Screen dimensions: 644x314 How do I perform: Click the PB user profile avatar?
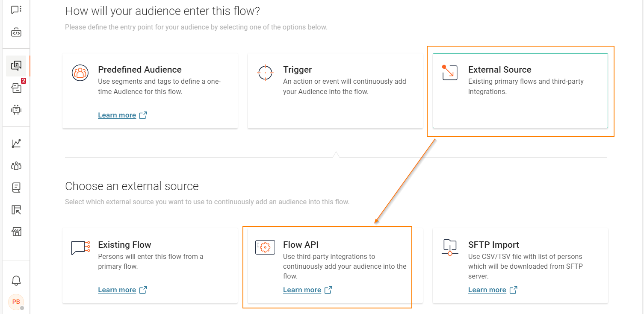click(16, 302)
